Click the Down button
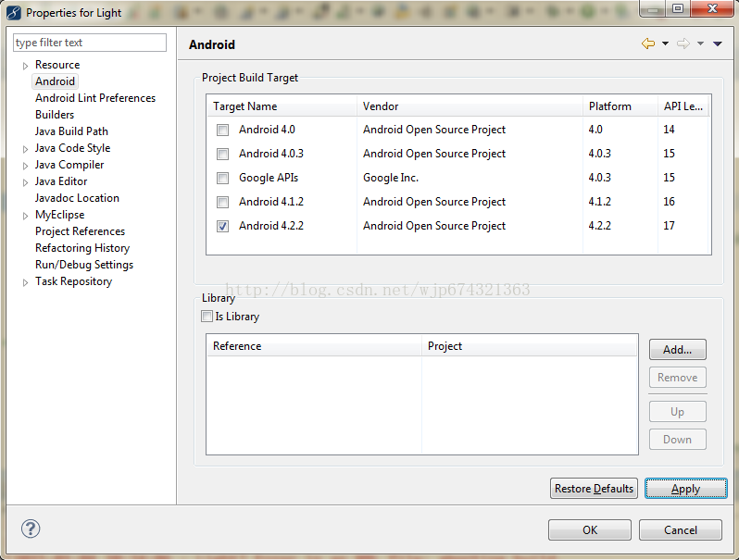The image size is (739, 560). pos(677,440)
